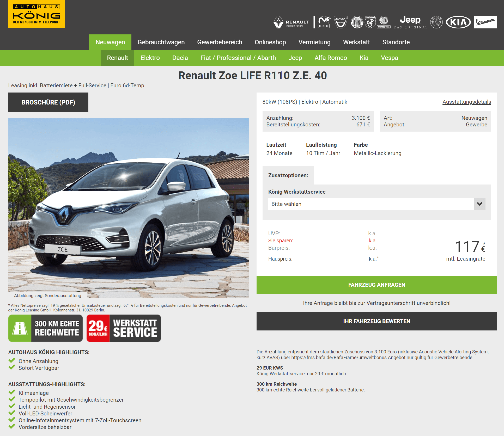
Task: Click the Vespa logo
Action: tap(485, 22)
